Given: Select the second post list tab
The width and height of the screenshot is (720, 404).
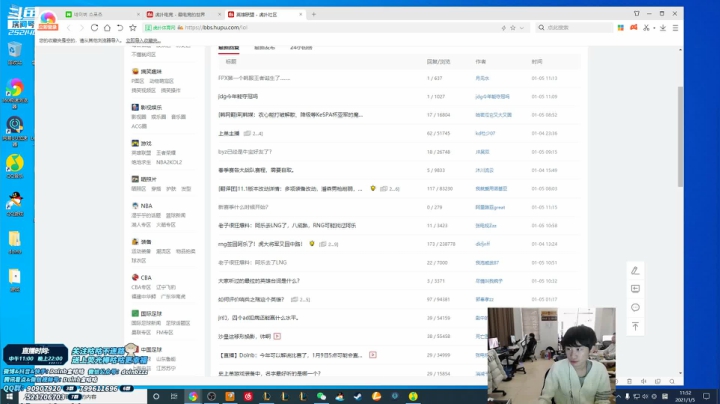Looking at the screenshot, I should 264,48.
